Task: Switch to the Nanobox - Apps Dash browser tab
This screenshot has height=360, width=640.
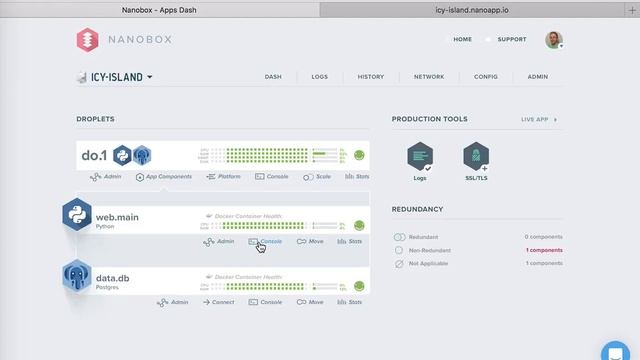Action: coord(159,10)
